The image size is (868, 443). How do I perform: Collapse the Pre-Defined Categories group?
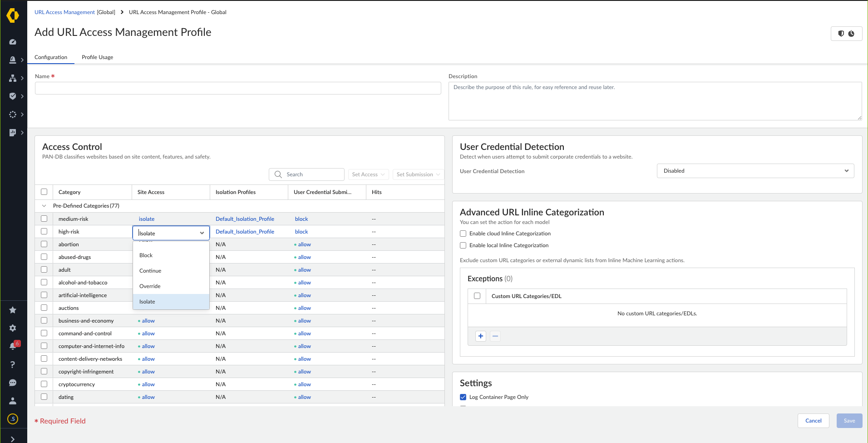tap(44, 205)
